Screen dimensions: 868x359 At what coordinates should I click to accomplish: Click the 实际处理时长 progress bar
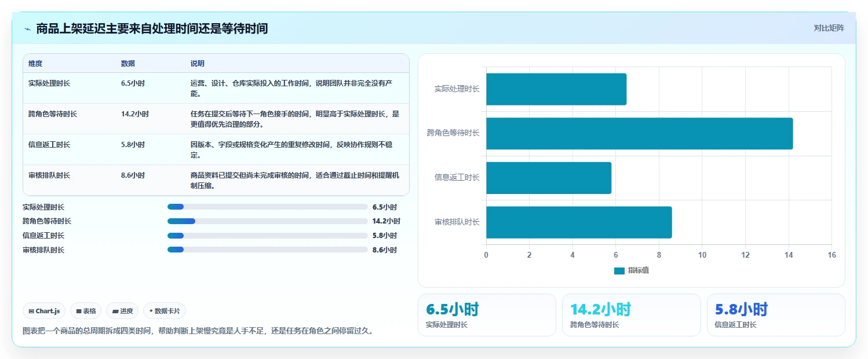click(x=268, y=207)
